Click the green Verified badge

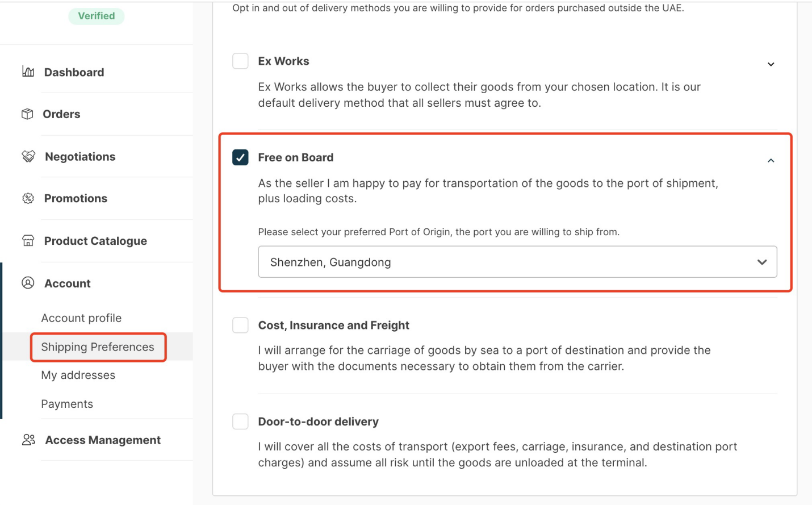[x=96, y=16]
